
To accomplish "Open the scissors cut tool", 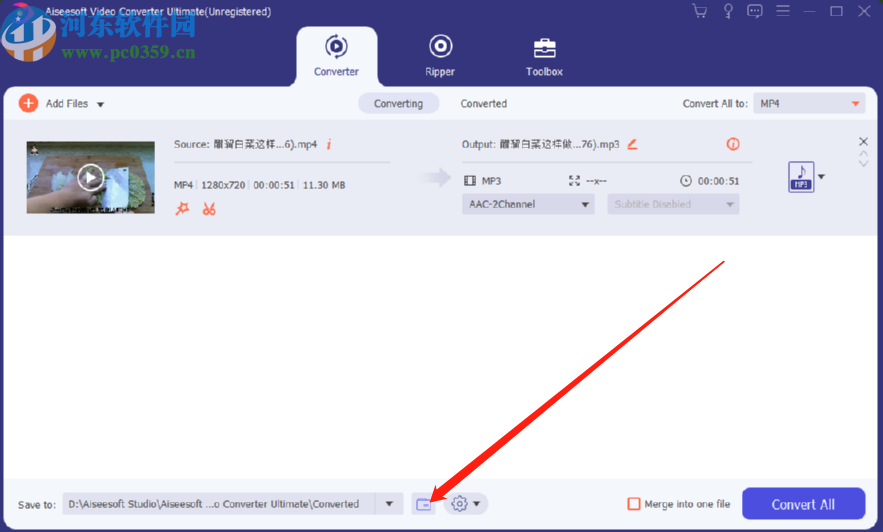I will coord(209,209).
